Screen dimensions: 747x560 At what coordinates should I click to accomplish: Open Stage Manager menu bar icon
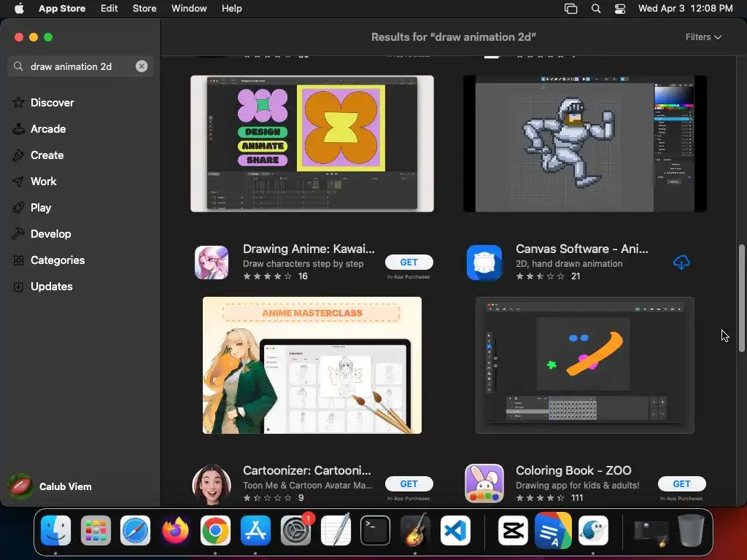[570, 9]
